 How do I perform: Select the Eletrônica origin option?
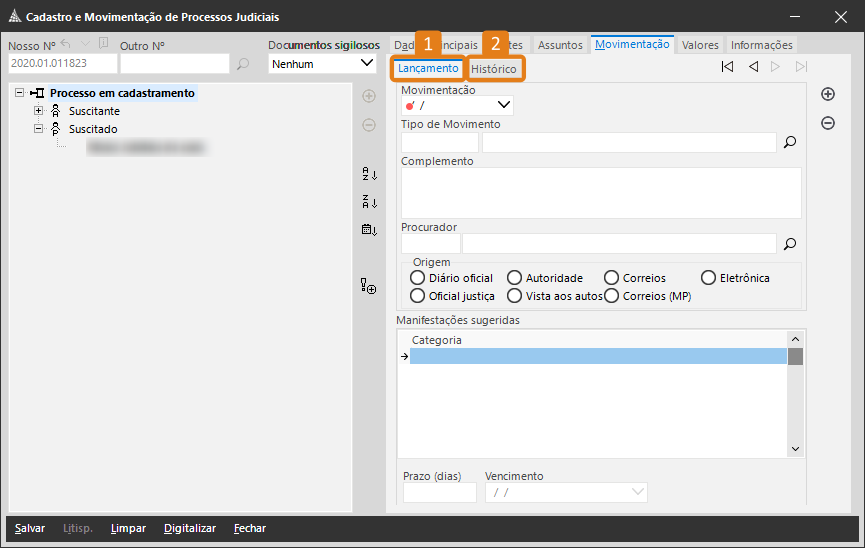pos(709,278)
